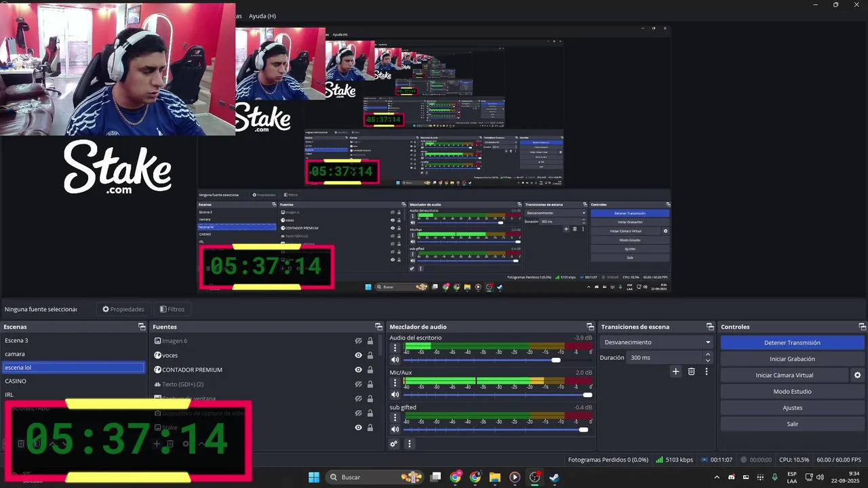Add a new scene transition
The image size is (868, 488).
pos(675,371)
